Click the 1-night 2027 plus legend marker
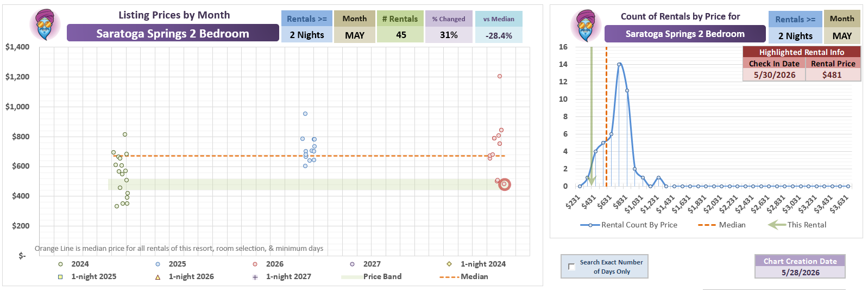 tap(255, 277)
